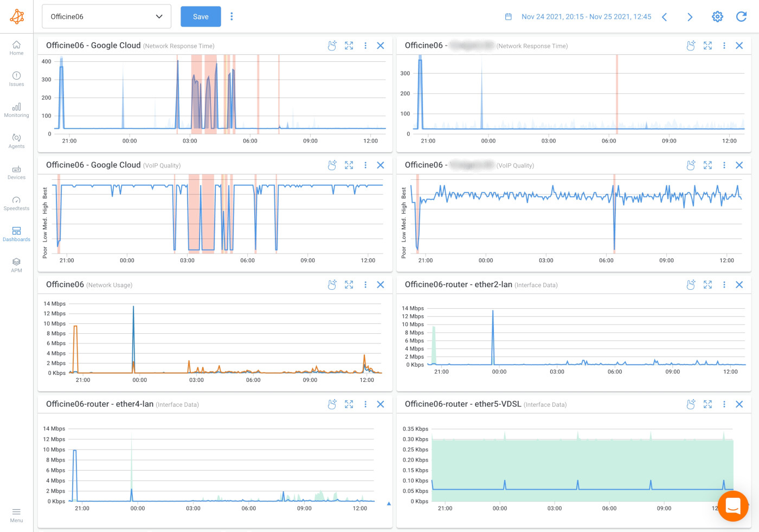
Task: Click the Save button
Action: point(201,16)
